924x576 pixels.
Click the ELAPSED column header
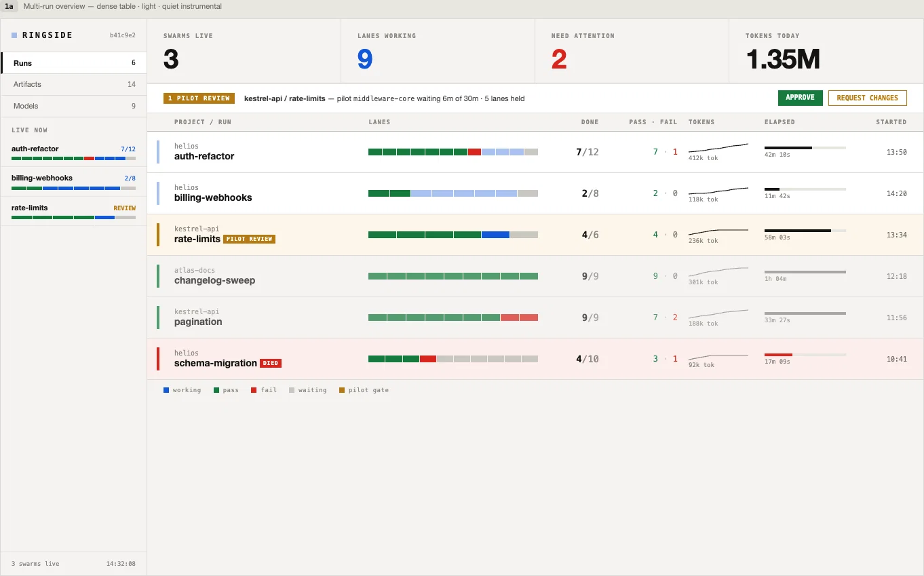click(779, 122)
